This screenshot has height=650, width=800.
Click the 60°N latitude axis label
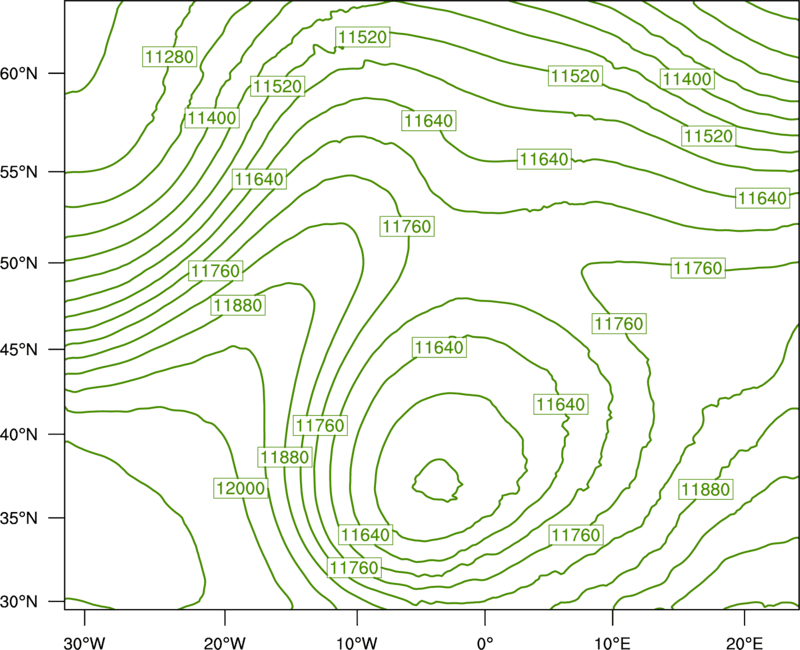pyautogui.click(x=19, y=73)
